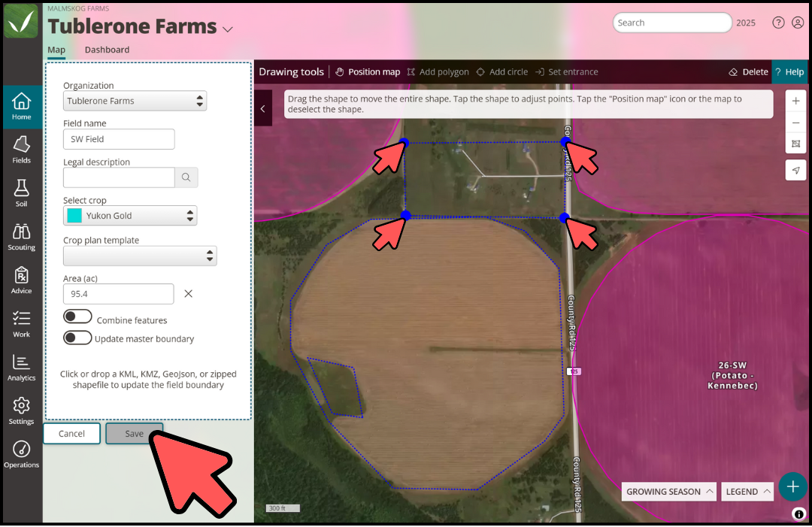The width and height of the screenshot is (812, 527).
Task: Click the file drop area text
Action: pos(148,380)
